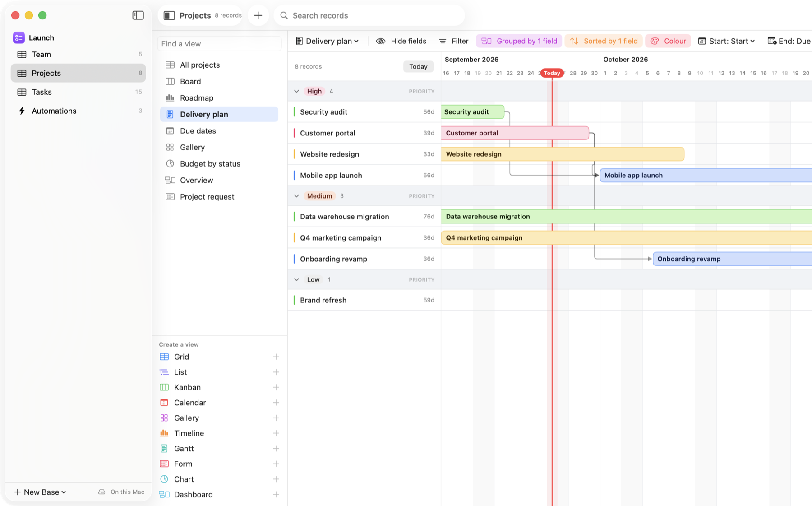Click the Website redesign Gantt bar
Viewport: 812px width, 506px height.
click(x=563, y=154)
